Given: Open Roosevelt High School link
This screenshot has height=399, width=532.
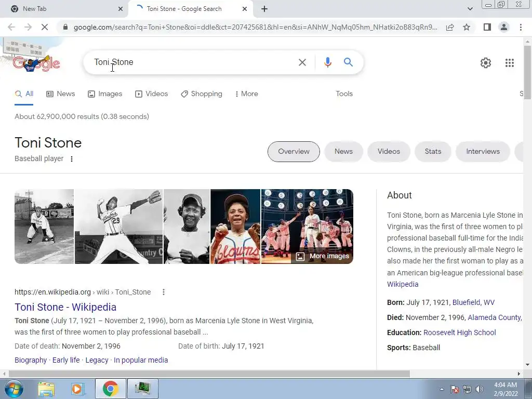Looking at the screenshot, I should [459, 332].
